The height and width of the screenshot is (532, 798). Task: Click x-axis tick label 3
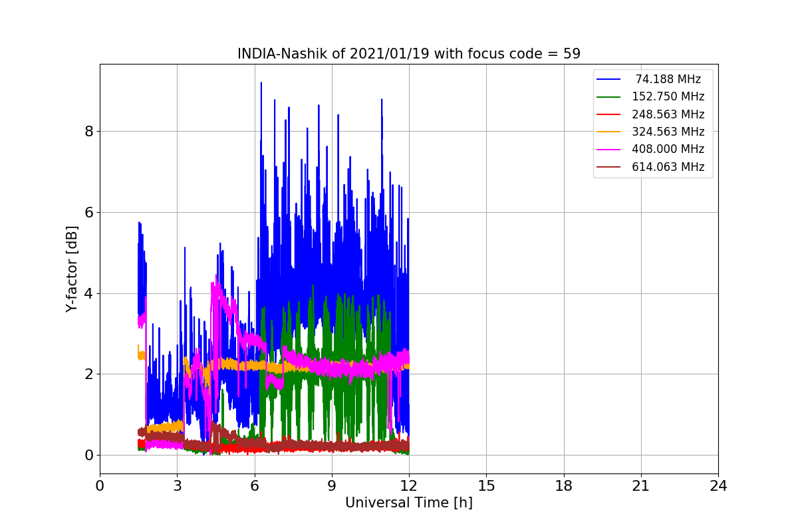(177, 486)
